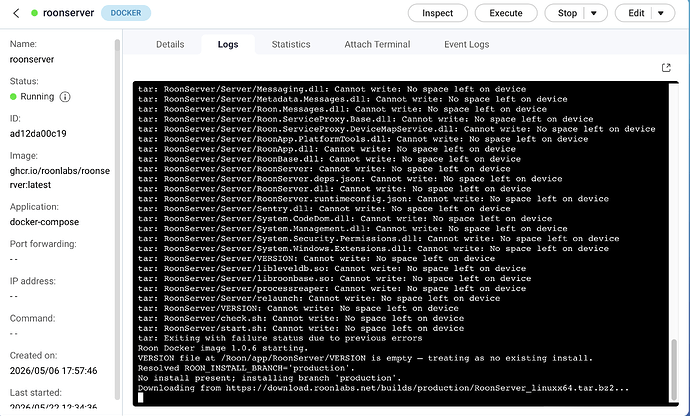Image resolution: width=690 pixels, height=416 pixels.
Task: Click log line about RoonServer/check.sh
Action: (301, 318)
